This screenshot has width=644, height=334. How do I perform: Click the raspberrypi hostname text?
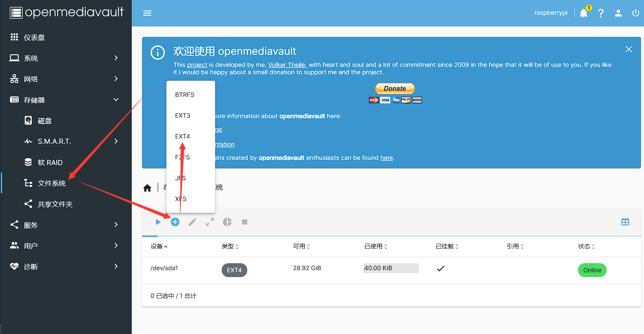551,13
